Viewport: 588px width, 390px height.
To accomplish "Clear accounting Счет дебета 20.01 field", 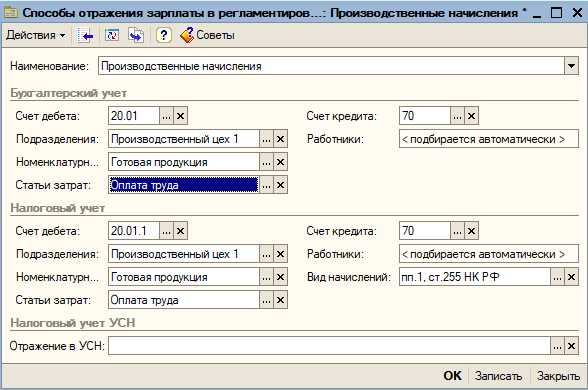I will click(x=180, y=116).
